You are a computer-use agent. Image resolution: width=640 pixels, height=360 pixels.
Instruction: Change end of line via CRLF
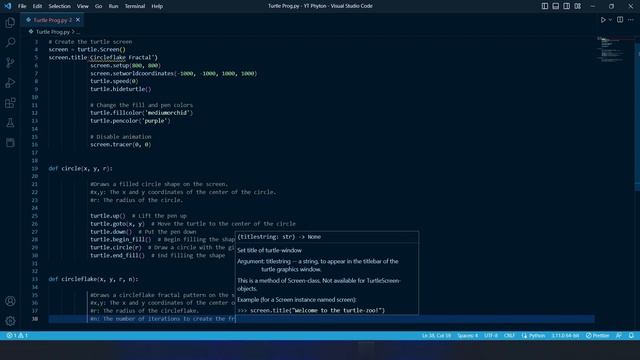point(509,336)
